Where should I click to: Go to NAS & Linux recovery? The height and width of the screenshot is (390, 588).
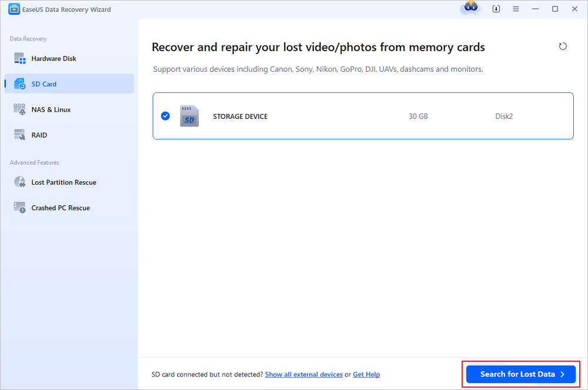69,109
